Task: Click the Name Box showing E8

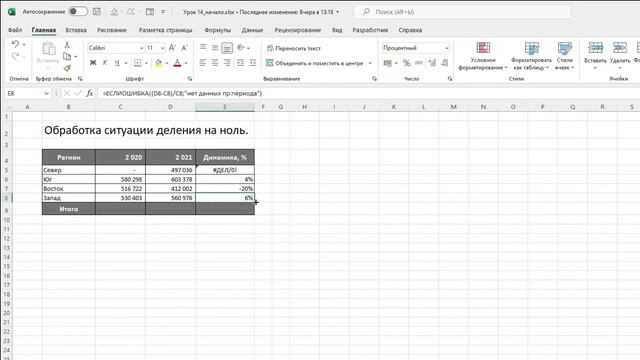Action: click(27, 93)
